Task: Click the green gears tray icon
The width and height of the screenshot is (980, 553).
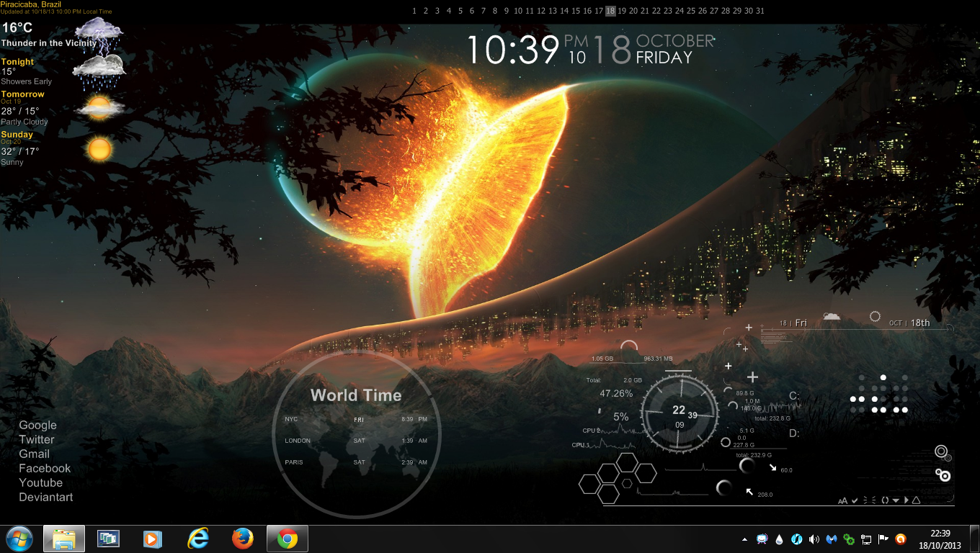Action: coord(849,539)
